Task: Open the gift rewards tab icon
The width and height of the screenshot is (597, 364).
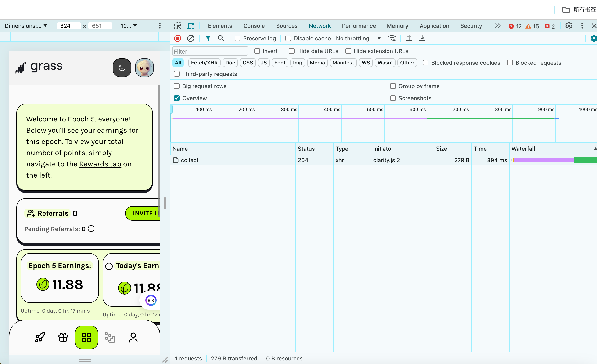Action: pos(63,337)
